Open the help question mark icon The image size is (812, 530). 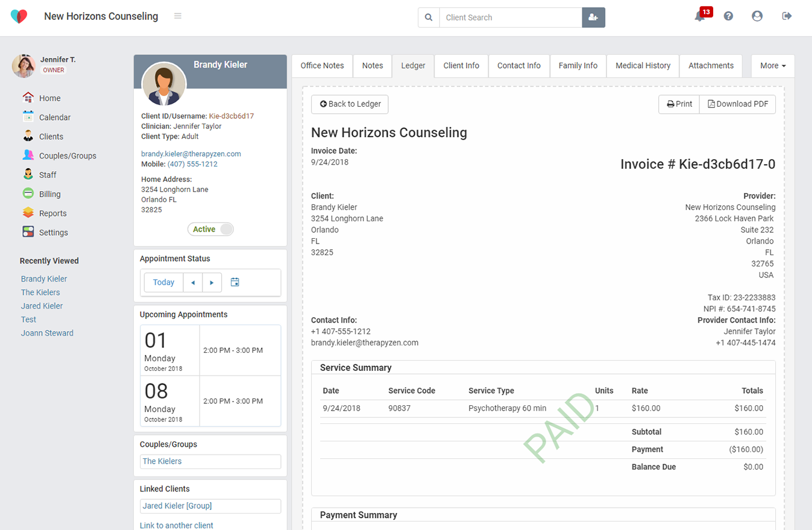point(728,16)
